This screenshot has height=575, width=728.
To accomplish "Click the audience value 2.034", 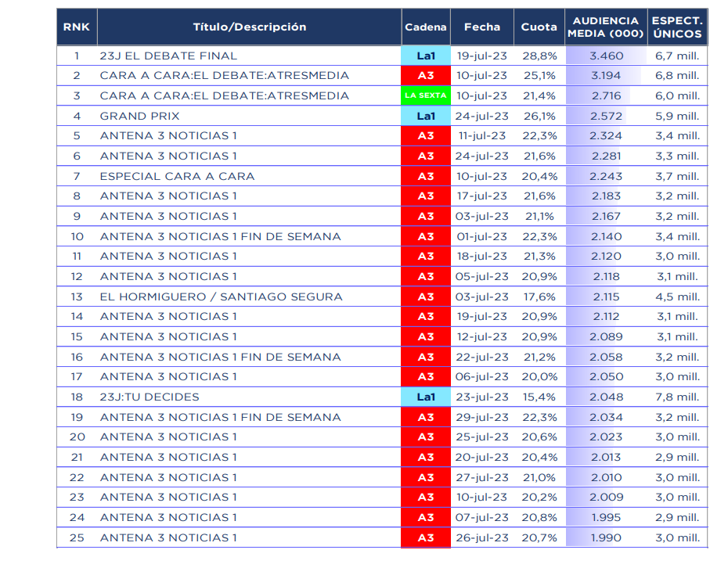I will pos(606,418).
